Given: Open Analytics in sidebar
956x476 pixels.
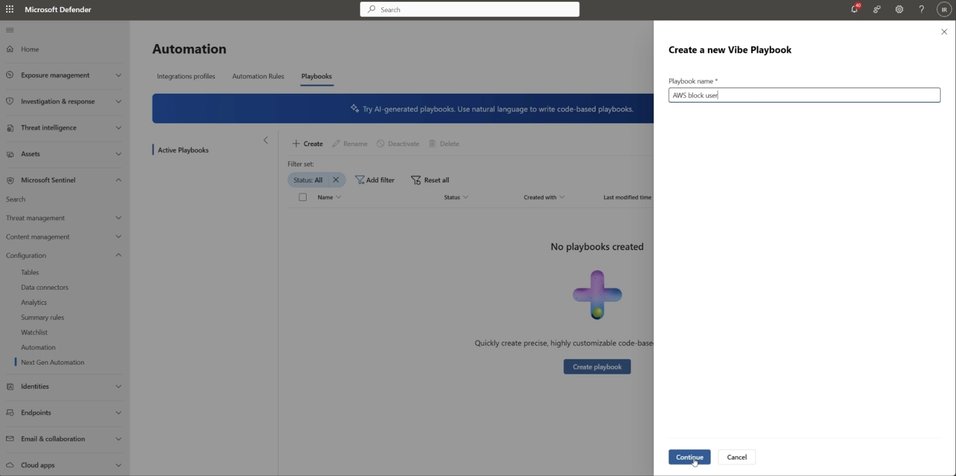Looking at the screenshot, I should pos(34,302).
